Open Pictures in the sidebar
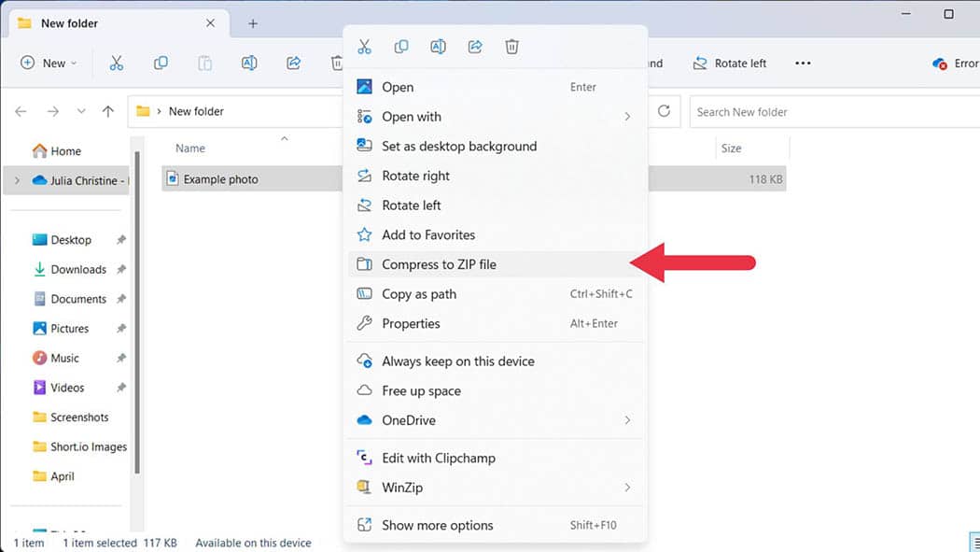Image resolution: width=980 pixels, height=552 pixels. coord(61,328)
